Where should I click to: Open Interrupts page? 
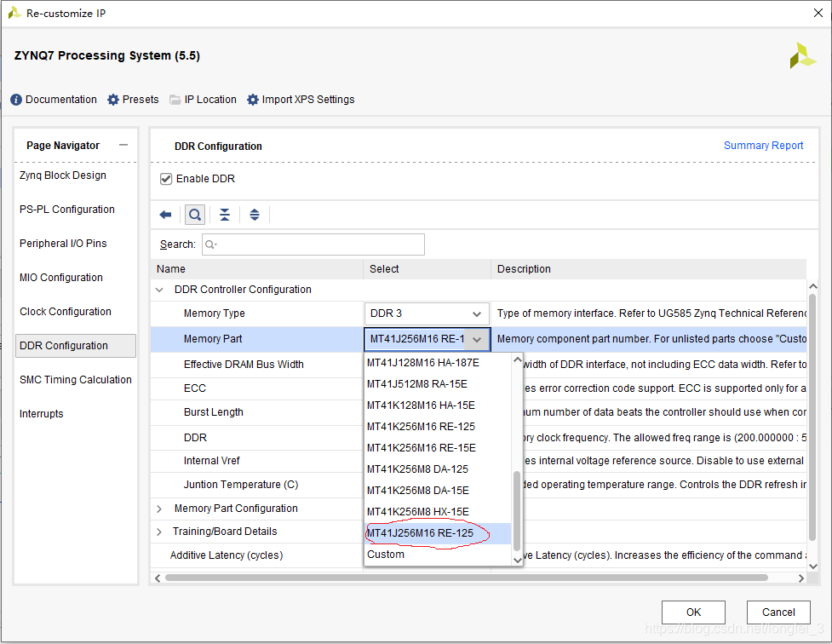[42, 414]
